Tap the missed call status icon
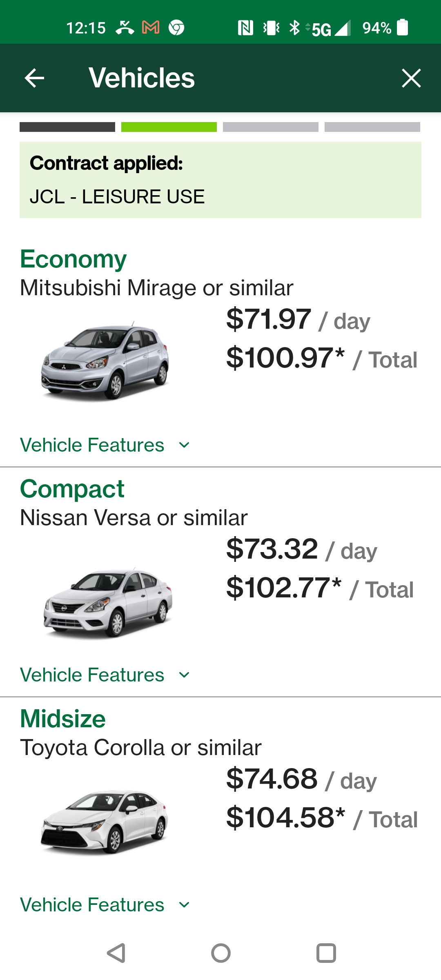This screenshot has width=441, height=980. click(x=125, y=28)
